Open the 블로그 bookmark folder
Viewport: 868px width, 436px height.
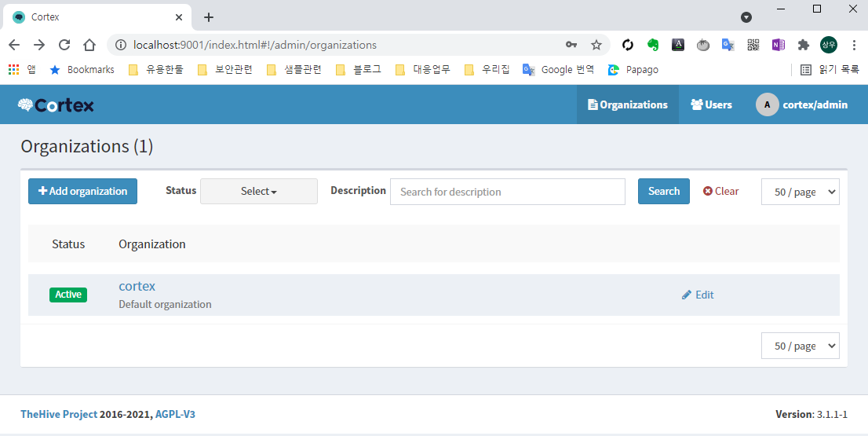[x=359, y=70]
